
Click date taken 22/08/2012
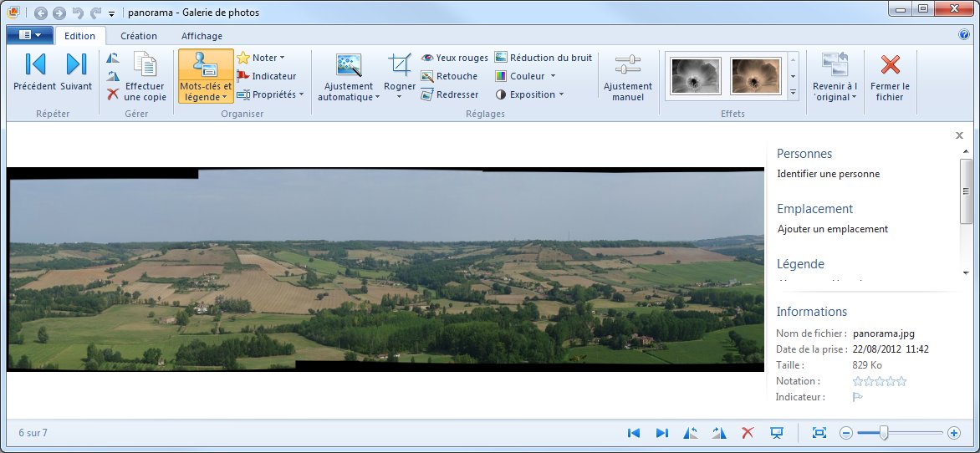(891, 349)
